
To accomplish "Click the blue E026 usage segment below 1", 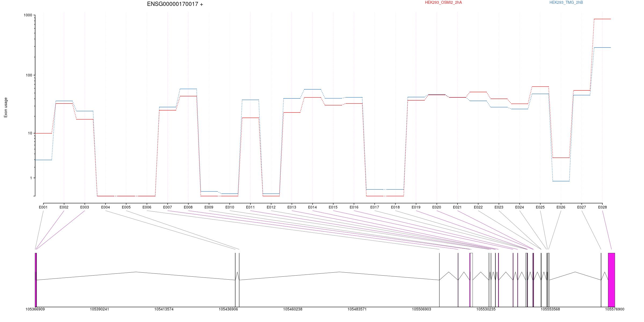I will 561,181.
